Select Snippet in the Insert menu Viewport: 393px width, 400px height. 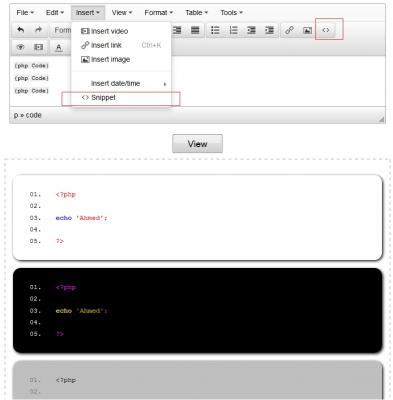[x=121, y=98]
